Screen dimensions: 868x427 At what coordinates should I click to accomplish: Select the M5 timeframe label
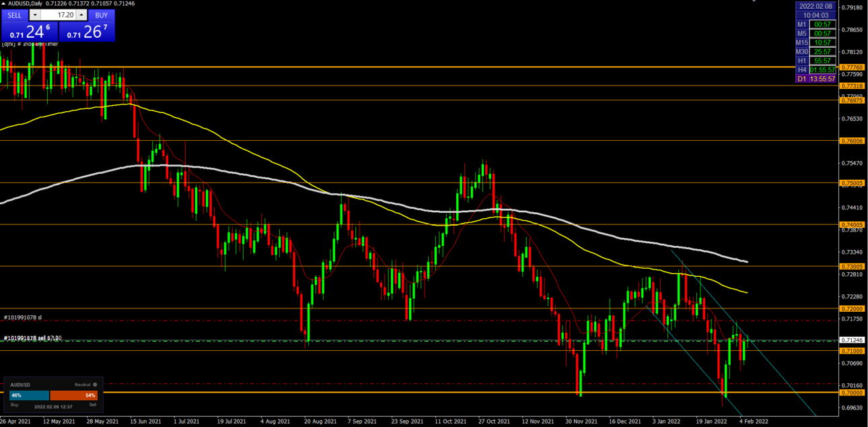tap(801, 33)
